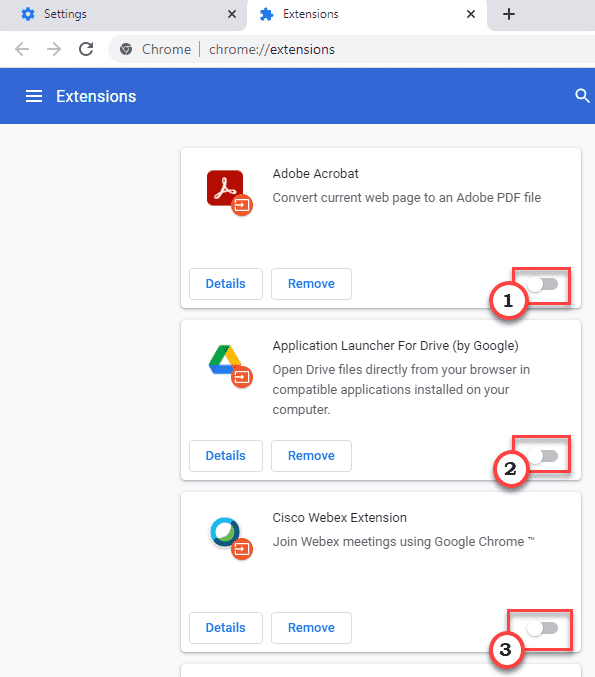
Task: Turn on Cisco Webex Extension toggle
Action: tap(542, 628)
